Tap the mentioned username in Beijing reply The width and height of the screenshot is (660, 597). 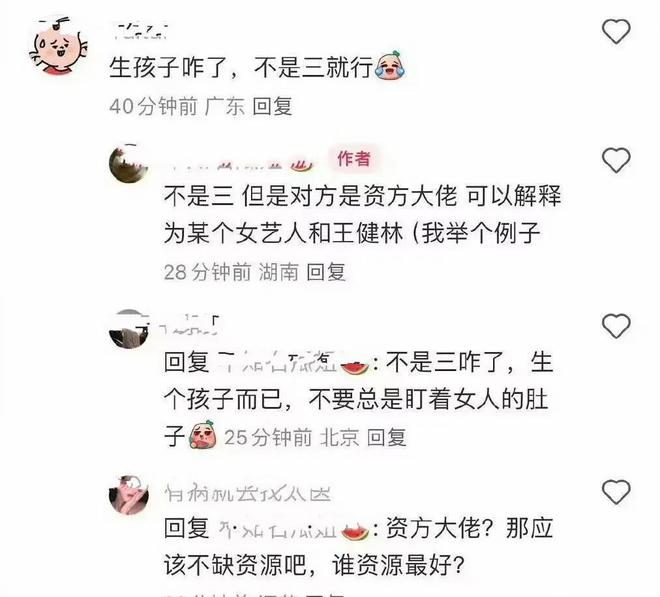coord(292,362)
